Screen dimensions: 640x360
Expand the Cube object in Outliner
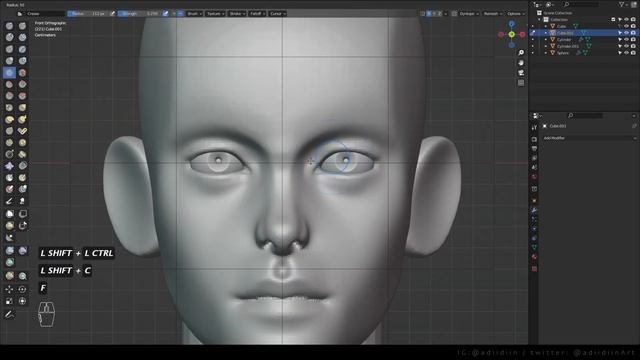[x=546, y=26]
